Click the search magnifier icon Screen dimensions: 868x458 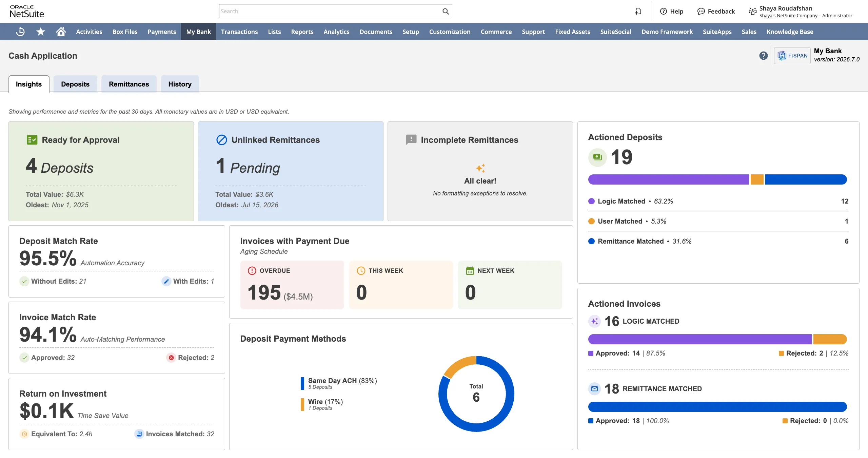tap(446, 11)
